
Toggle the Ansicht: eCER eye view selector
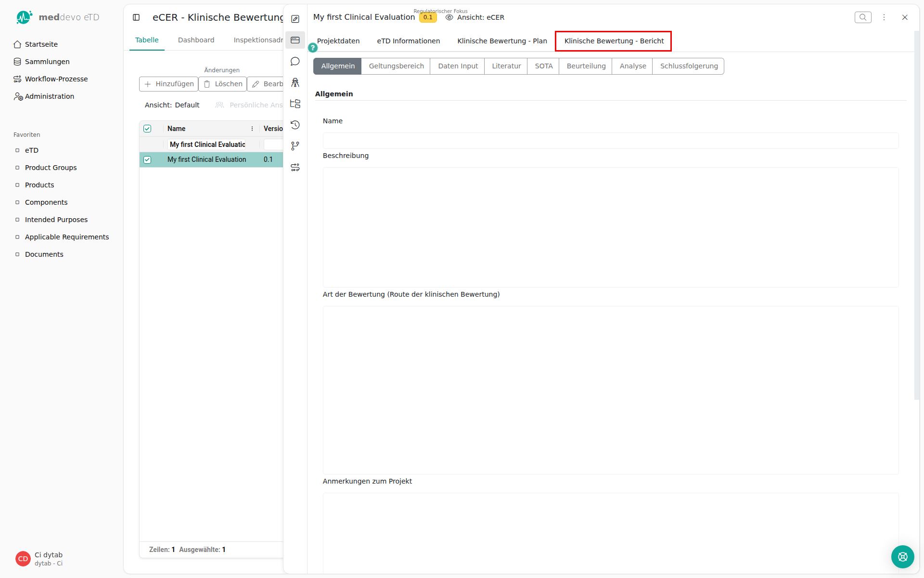pyautogui.click(x=475, y=17)
